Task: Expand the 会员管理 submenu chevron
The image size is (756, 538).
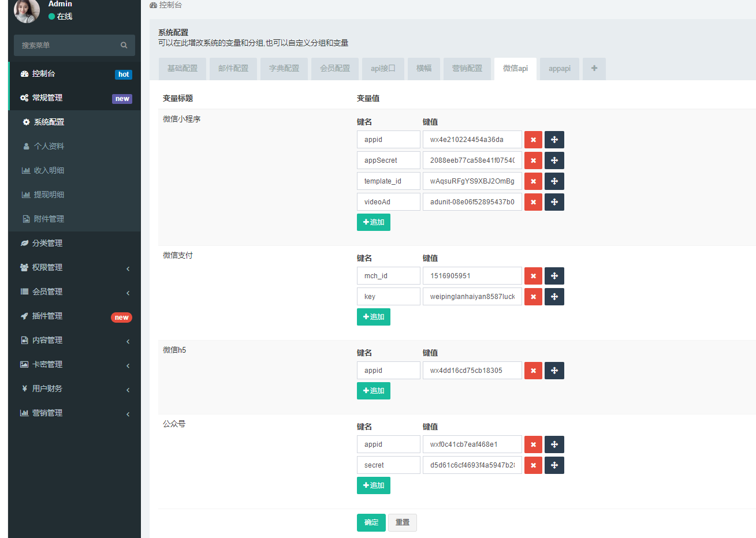Action: tap(128, 293)
